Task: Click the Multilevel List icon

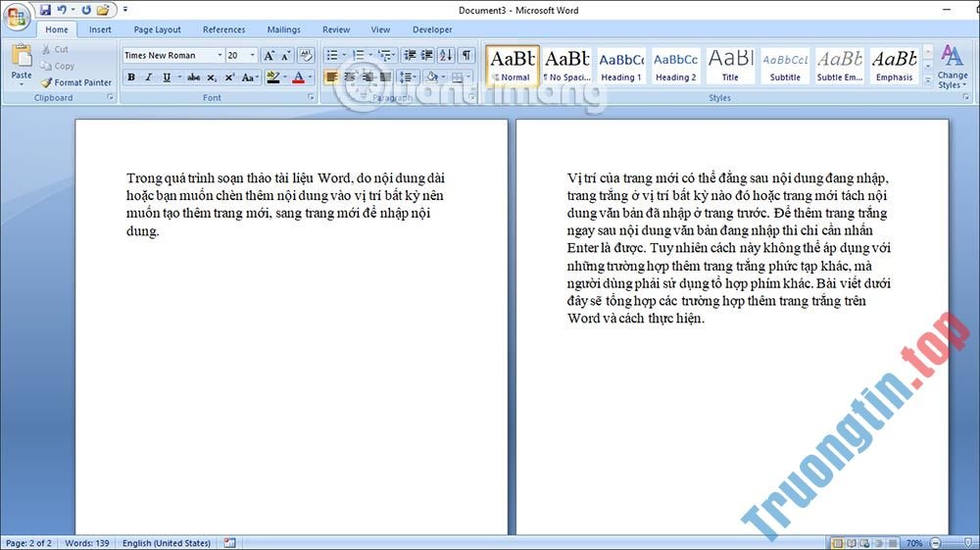Action: [384, 55]
